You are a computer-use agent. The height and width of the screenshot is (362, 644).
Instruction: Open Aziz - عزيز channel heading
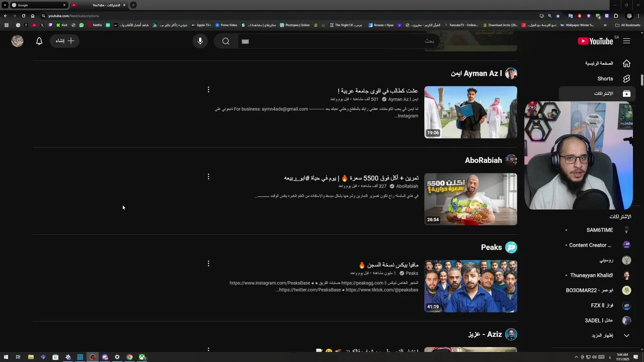[x=485, y=334]
